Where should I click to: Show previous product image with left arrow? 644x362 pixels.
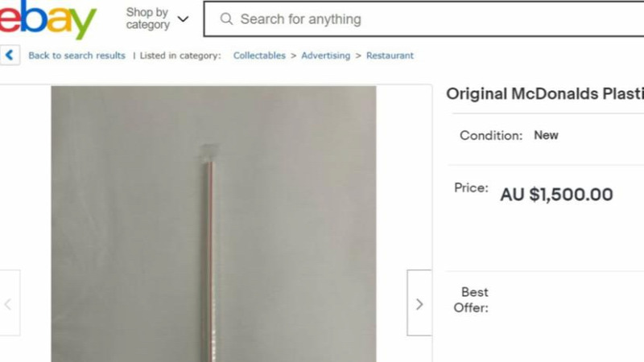[9, 303]
